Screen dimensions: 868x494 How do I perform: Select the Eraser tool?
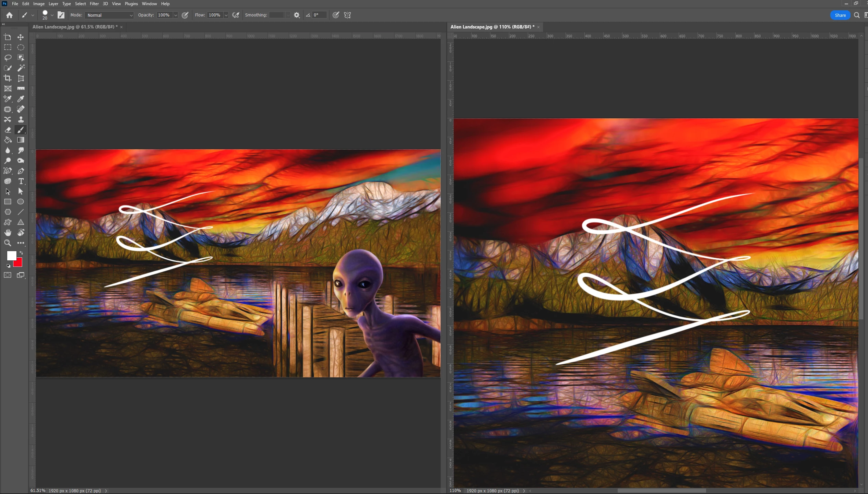pyautogui.click(x=8, y=130)
